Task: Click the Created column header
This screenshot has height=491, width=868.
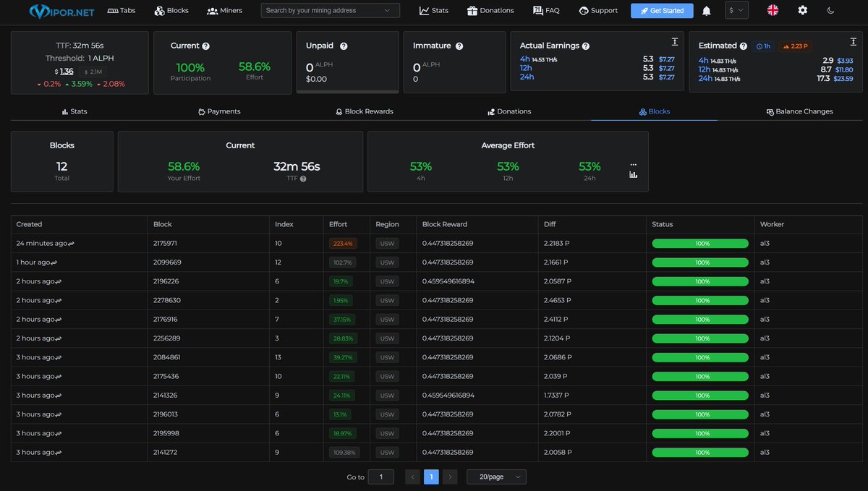Action: click(x=30, y=224)
